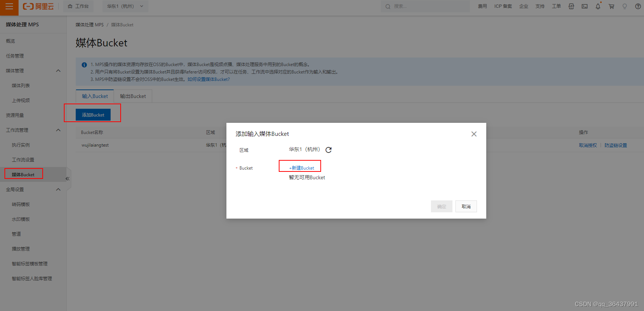Click the wujilaiangtest bucket name
This screenshot has height=311, width=644.
(95, 145)
